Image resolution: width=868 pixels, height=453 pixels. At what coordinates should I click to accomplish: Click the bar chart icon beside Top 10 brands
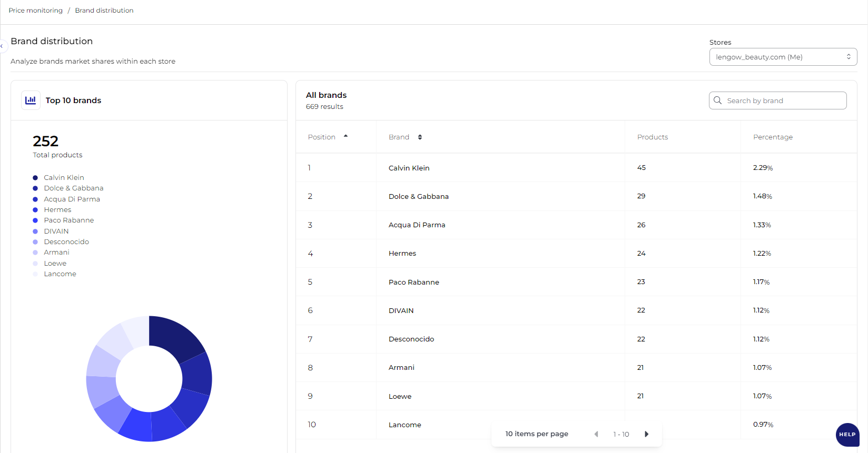[31, 100]
